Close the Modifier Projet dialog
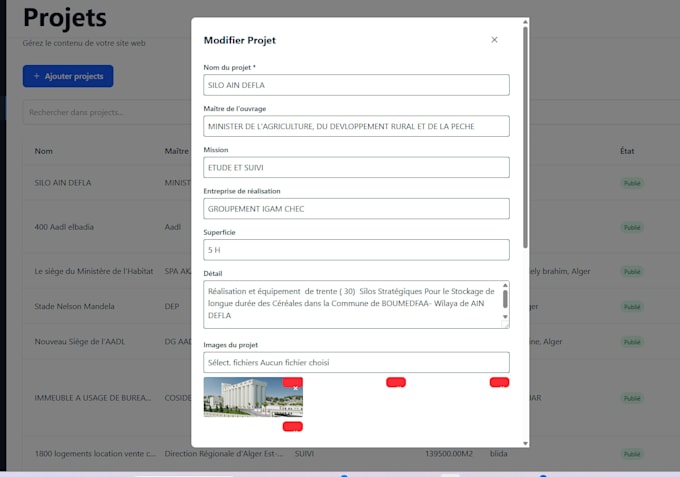Viewport: 680px width, 477px height. [494, 40]
